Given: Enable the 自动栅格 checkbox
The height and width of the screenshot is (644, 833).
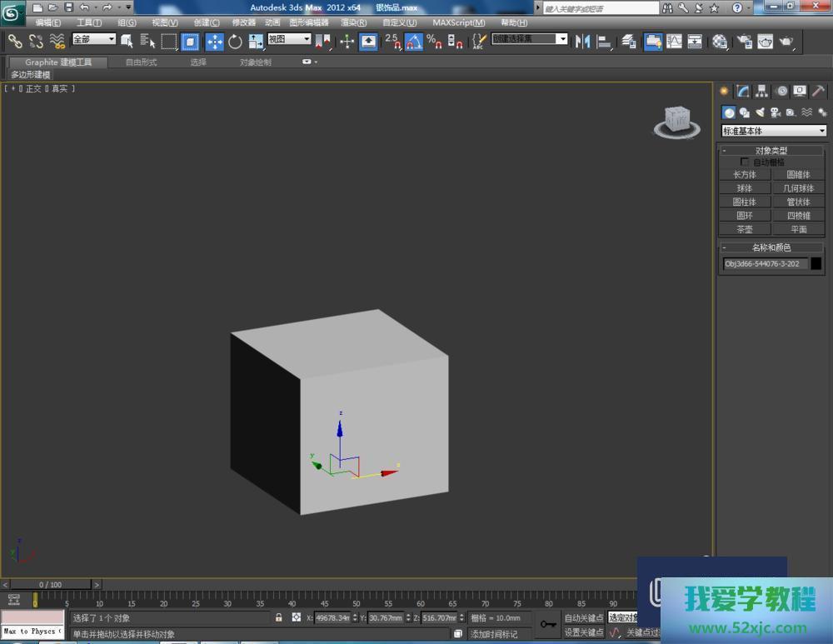Looking at the screenshot, I should click(745, 162).
